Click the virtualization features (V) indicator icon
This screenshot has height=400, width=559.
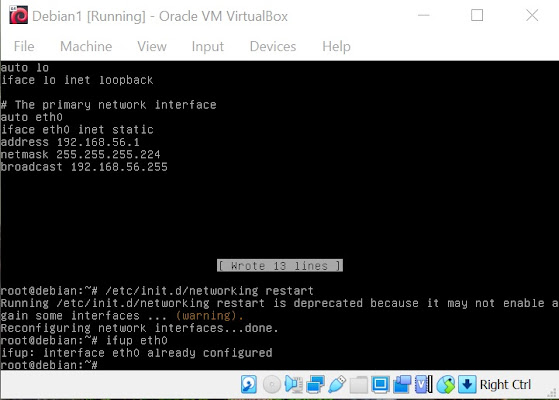point(424,385)
